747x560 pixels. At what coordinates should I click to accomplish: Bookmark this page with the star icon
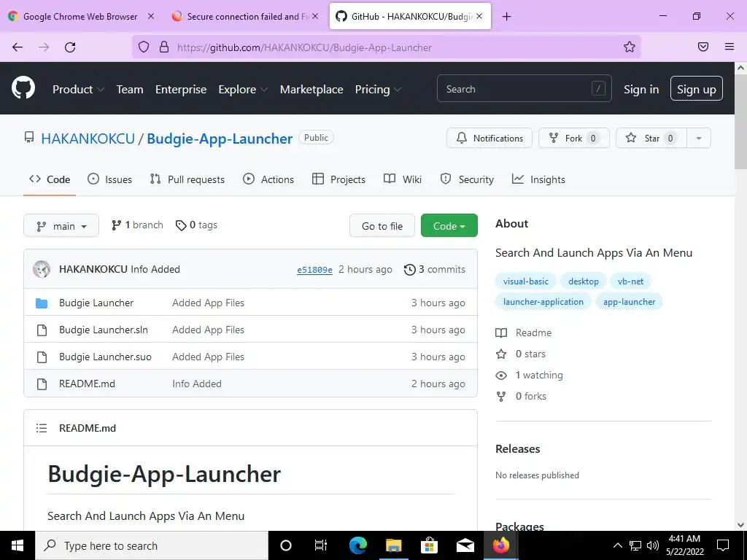630,47
